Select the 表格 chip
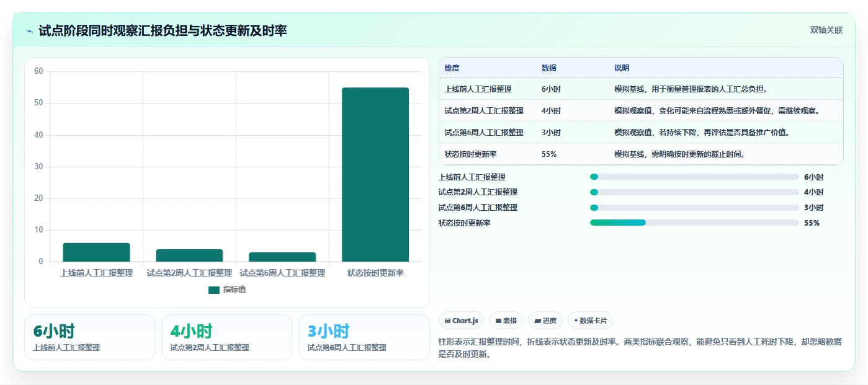Viewport: 868px width, 385px height. [506, 321]
